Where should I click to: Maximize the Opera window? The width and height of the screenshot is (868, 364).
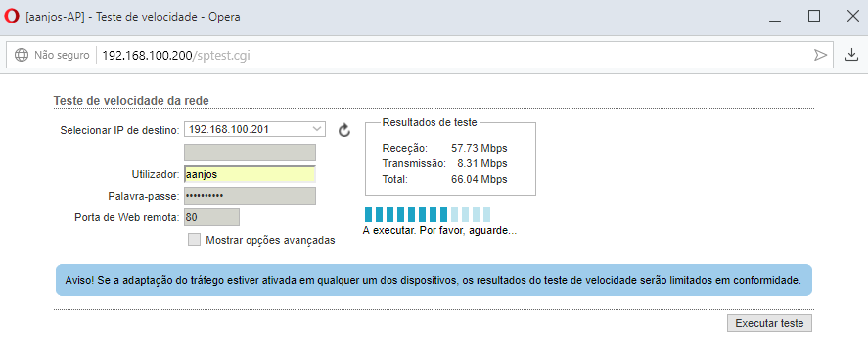tap(814, 16)
